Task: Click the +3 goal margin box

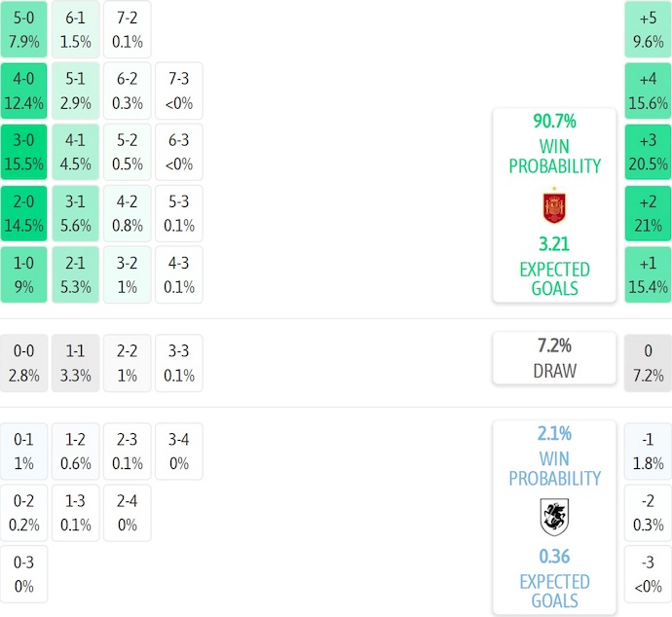Action: pos(649,152)
